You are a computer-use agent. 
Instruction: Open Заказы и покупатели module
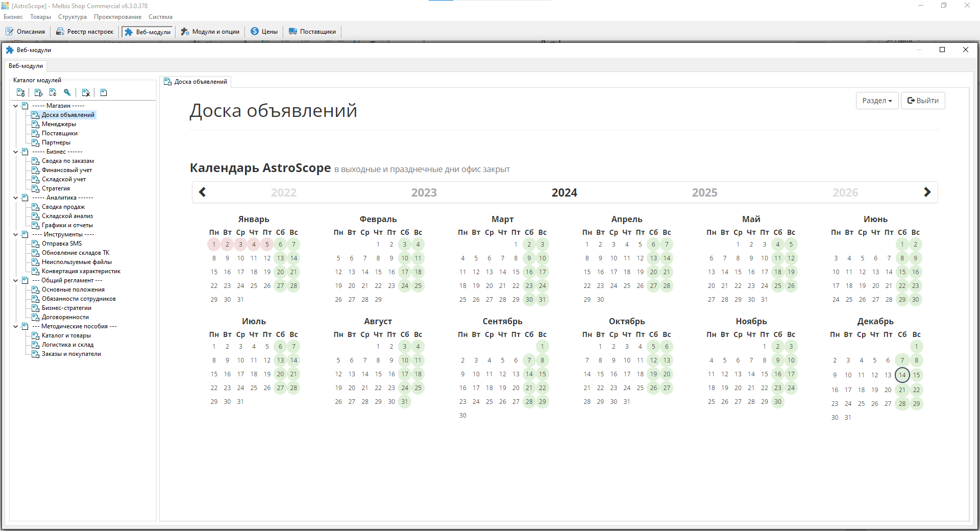[71, 354]
